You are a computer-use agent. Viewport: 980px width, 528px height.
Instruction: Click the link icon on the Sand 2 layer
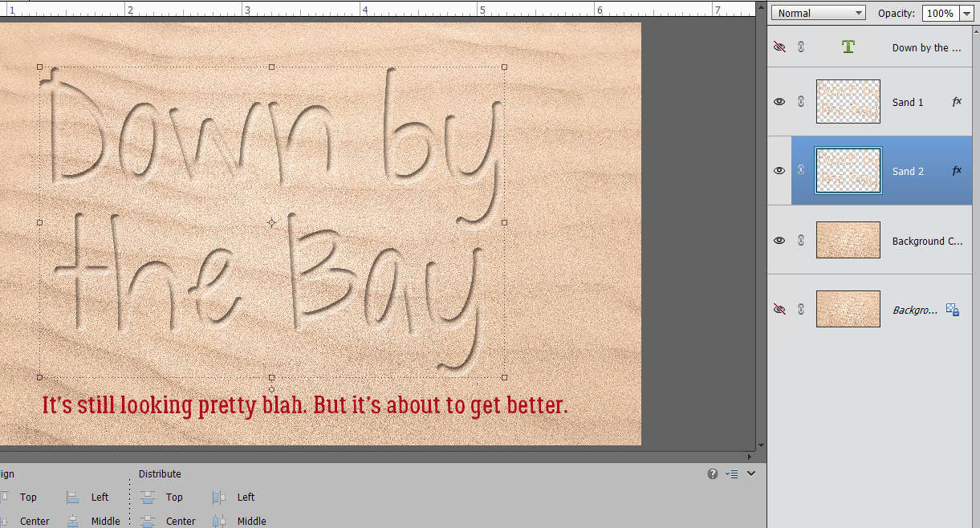pos(800,171)
